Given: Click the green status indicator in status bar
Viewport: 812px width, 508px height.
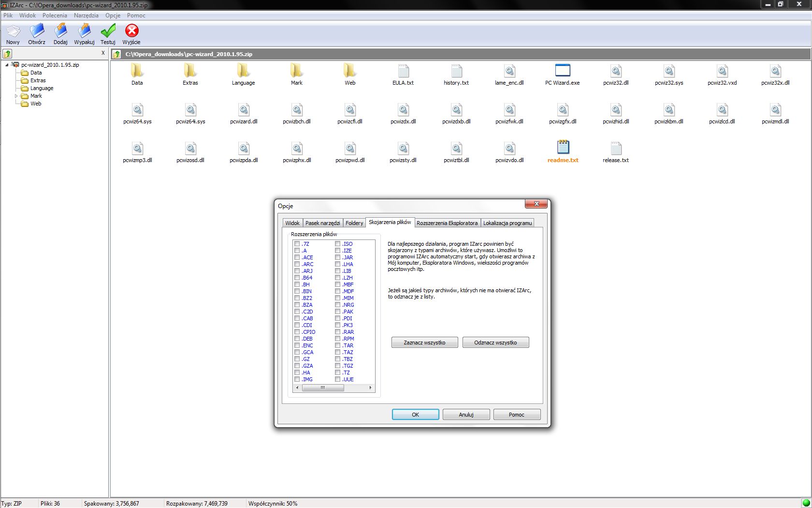Looking at the screenshot, I should tap(806, 503).
